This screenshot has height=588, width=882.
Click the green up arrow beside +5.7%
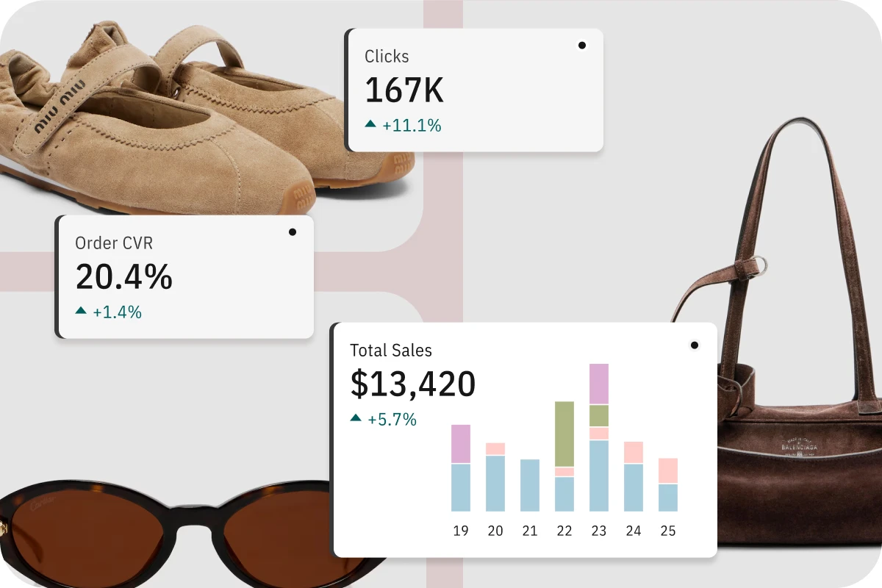356,418
